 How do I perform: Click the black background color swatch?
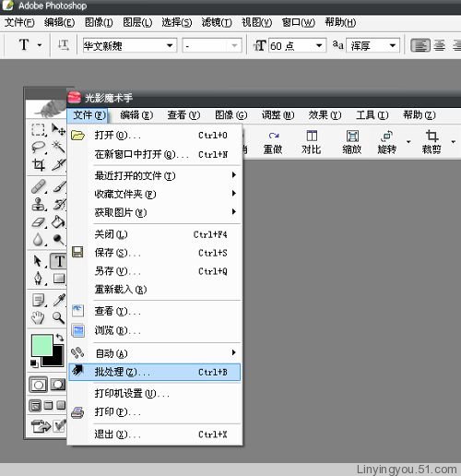tap(57, 361)
